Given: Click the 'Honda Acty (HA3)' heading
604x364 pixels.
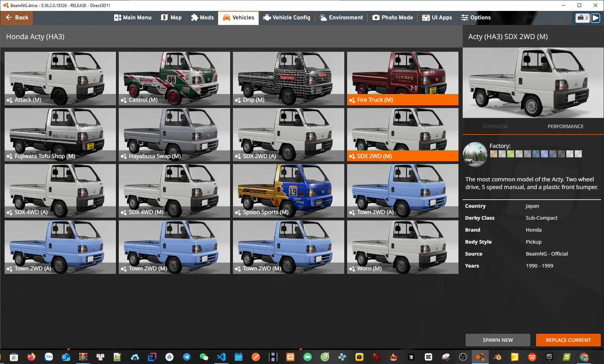Looking at the screenshot, I should 35,37.
